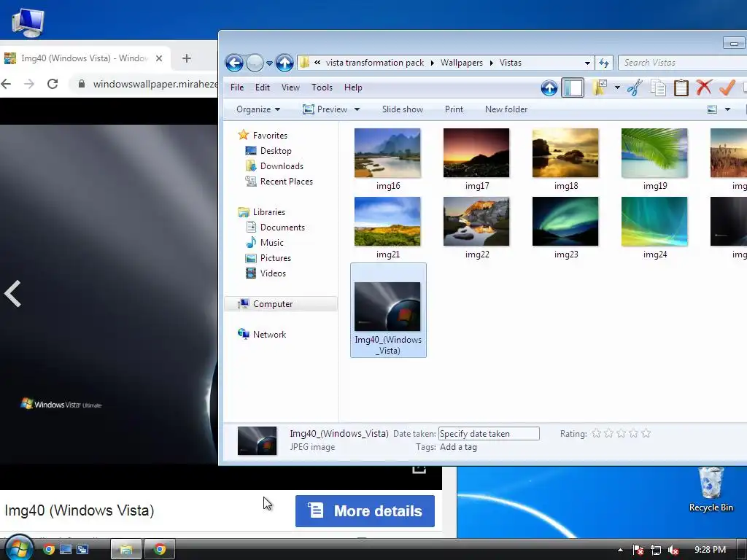Select the img22 thumbnail
This screenshot has width=747, height=560.
[476, 222]
